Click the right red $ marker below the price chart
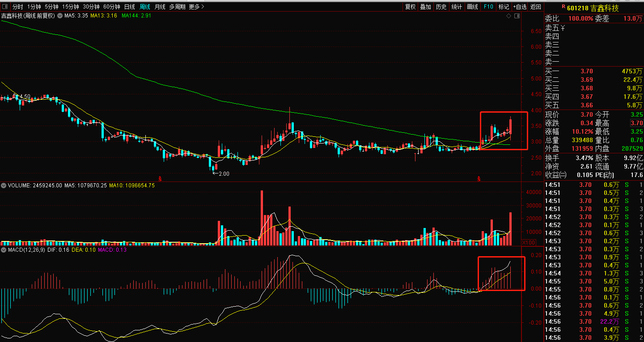This screenshot has width=644, height=342. (479, 179)
